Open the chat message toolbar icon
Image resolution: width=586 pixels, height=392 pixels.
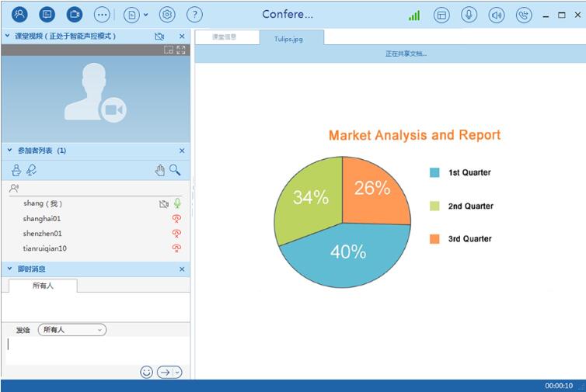pos(47,14)
